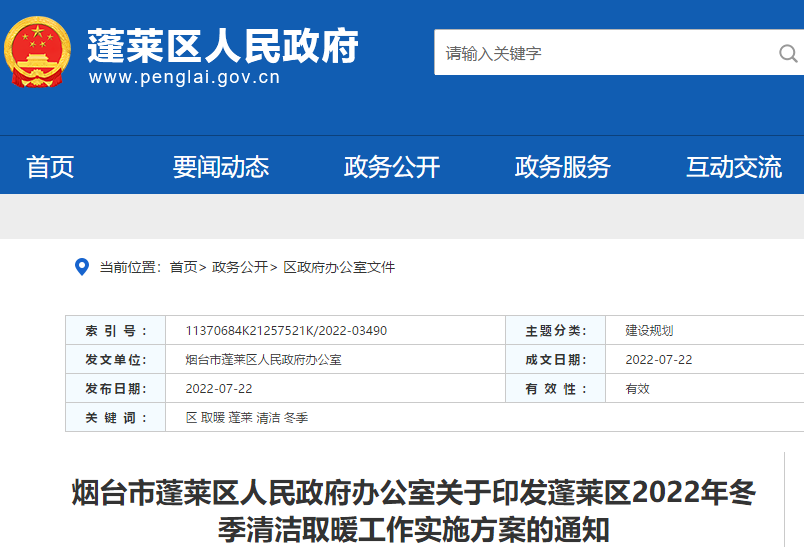The height and width of the screenshot is (547, 804).
Task: Click the 发文单位 label cell
Action: click(x=116, y=359)
